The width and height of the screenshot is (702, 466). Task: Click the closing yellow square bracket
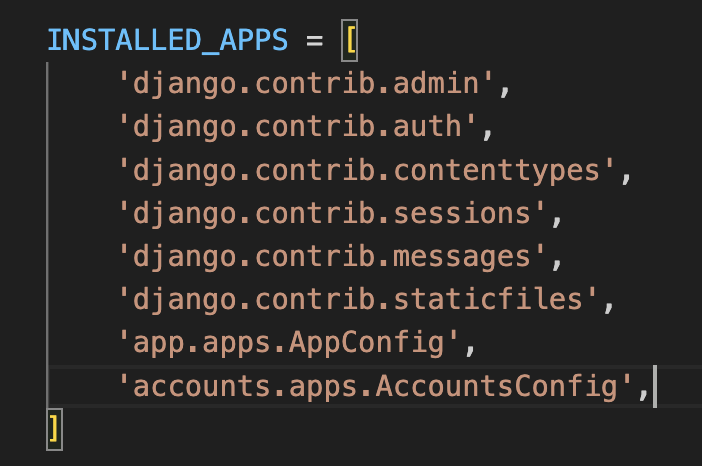(x=54, y=429)
